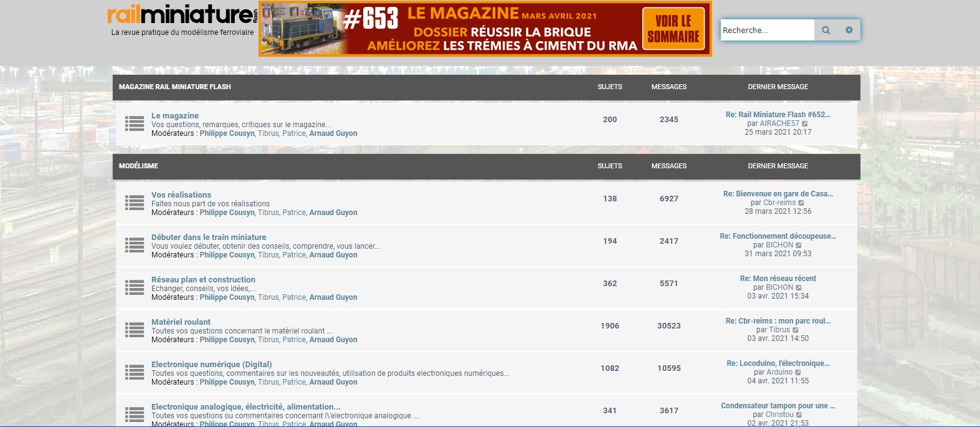The image size is (980, 427).
Task: Open the Matériel roulant forum
Action: pyautogui.click(x=181, y=322)
